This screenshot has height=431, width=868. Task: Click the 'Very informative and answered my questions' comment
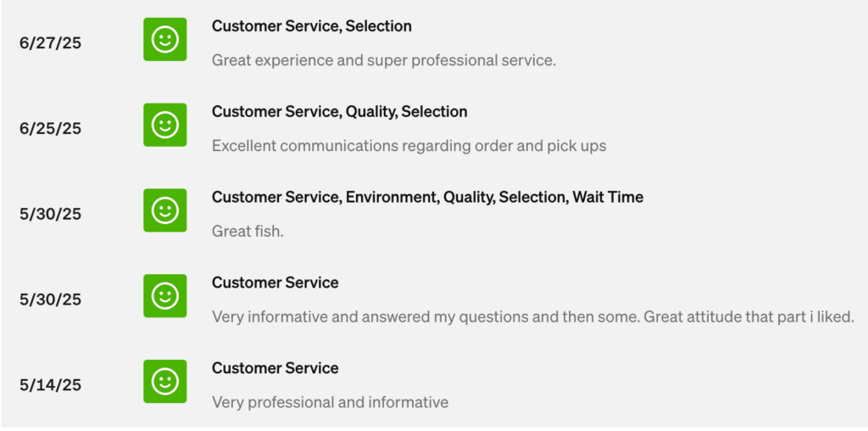pyautogui.click(x=532, y=316)
